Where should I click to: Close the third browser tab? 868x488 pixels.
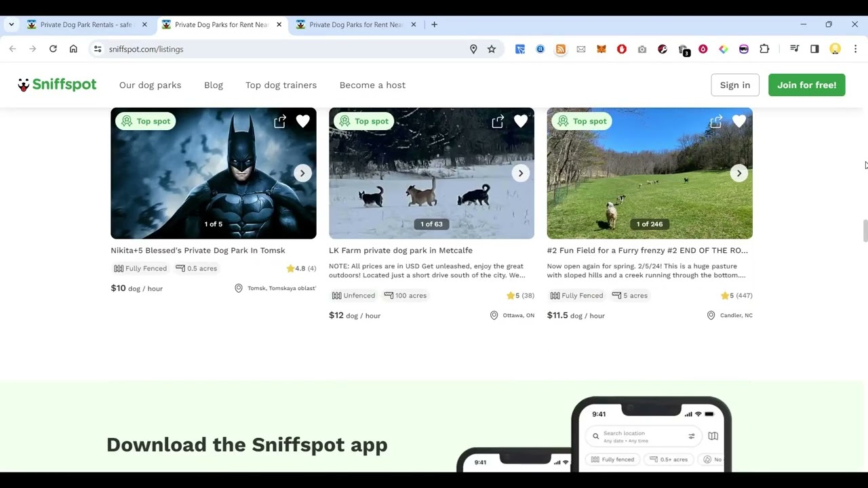(x=414, y=24)
